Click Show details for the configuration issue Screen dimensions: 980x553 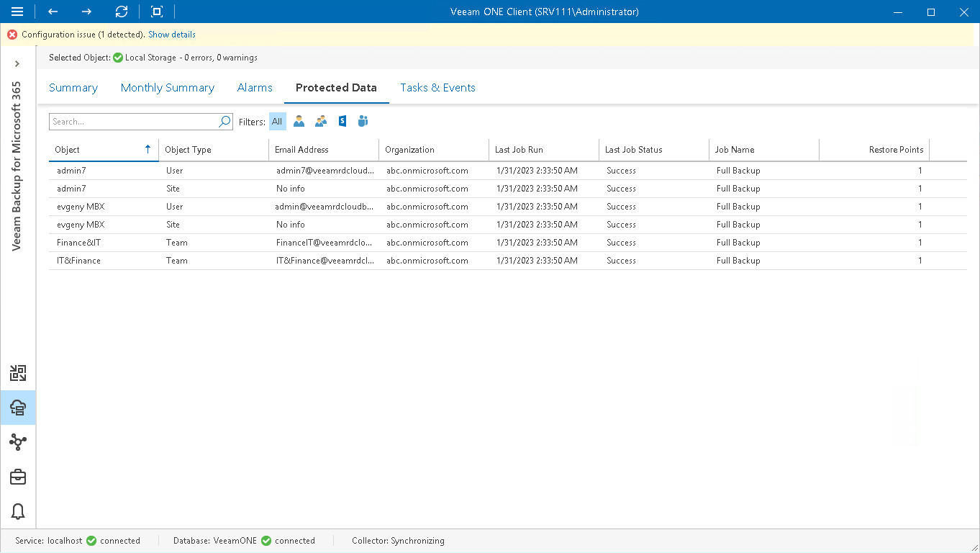171,34
